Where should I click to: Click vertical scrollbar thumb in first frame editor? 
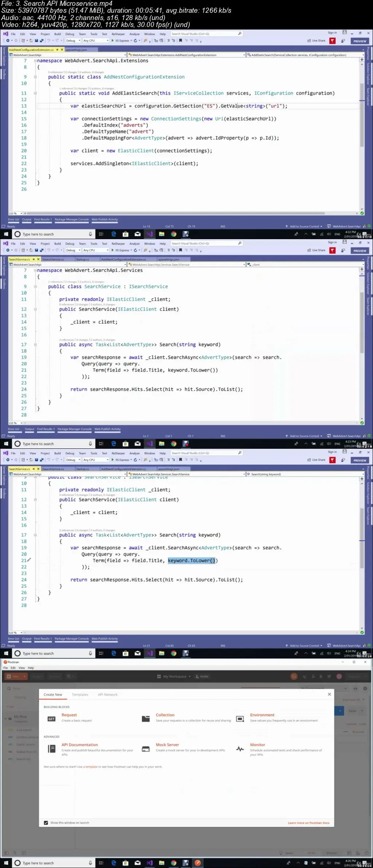pos(362,115)
